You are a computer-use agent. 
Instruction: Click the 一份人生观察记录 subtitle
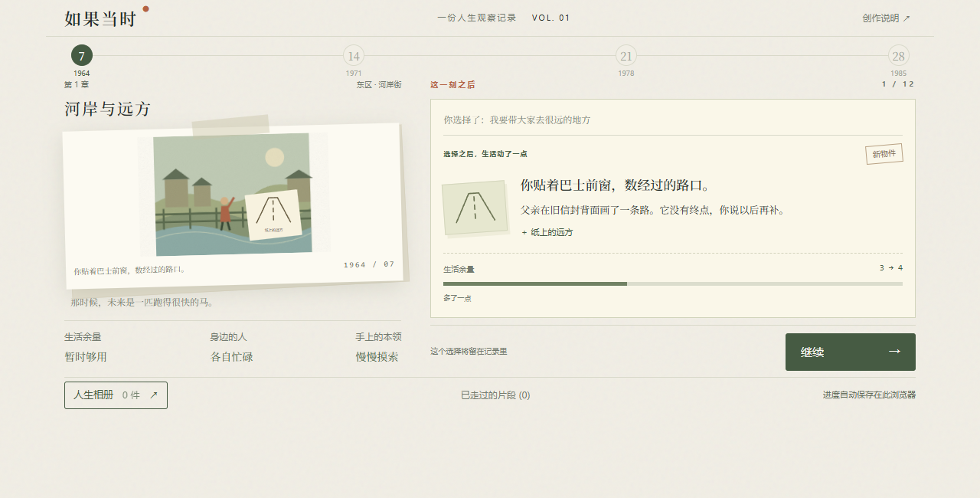(x=477, y=18)
